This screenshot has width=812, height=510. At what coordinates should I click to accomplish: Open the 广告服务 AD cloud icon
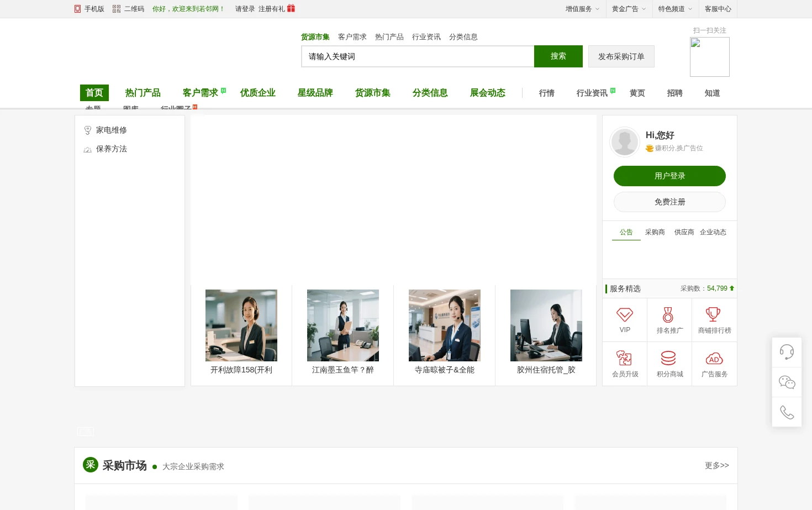(714, 359)
